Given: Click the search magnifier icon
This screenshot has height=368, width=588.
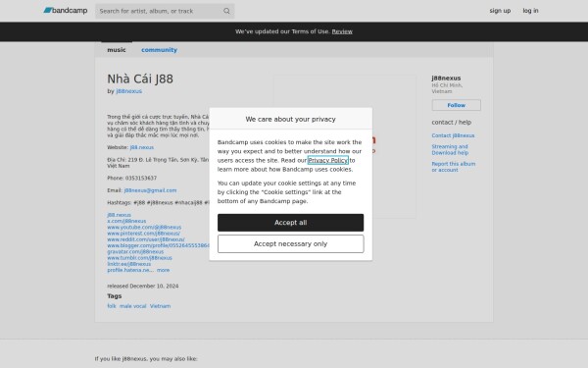Looking at the screenshot, I should (x=226, y=11).
